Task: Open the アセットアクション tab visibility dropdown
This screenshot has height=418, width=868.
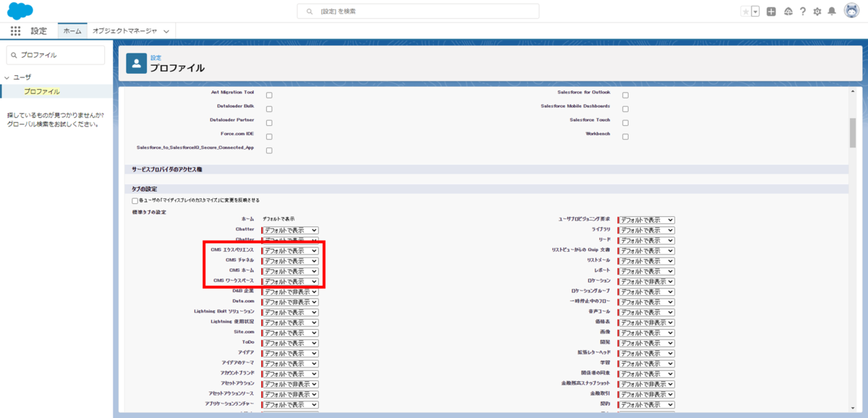Action: (x=290, y=384)
